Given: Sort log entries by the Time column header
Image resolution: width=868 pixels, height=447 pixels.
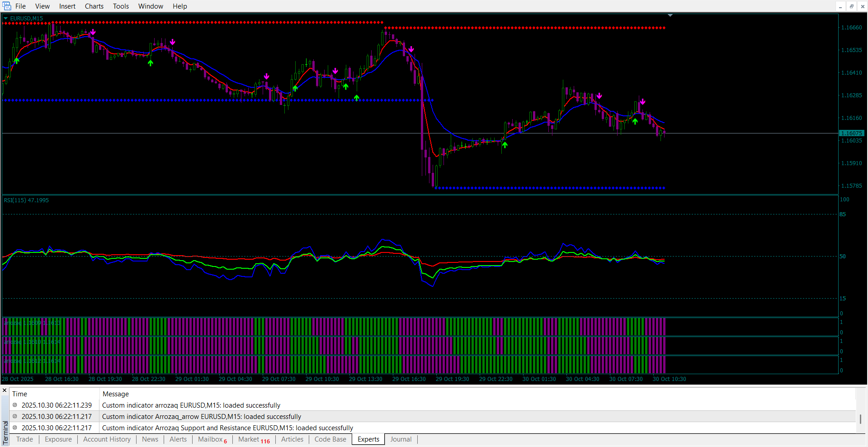Looking at the screenshot, I should click(20, 394).
